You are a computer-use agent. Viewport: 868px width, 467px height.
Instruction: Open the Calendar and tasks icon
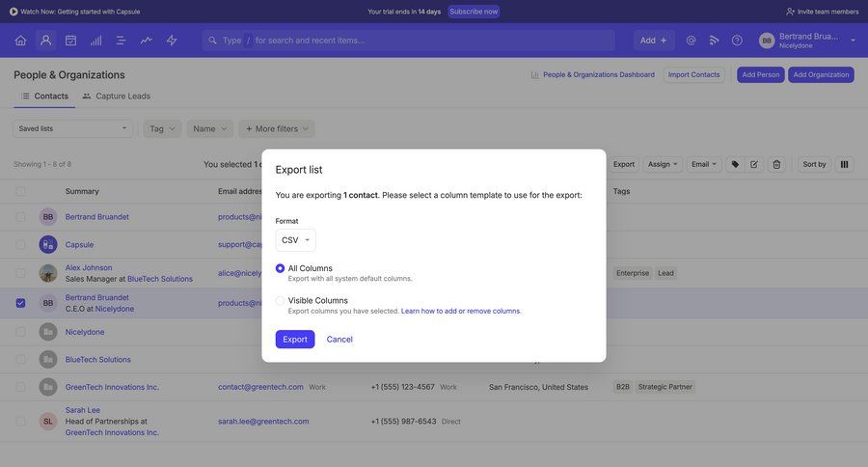pyautogui.click(x=70, y=41)
